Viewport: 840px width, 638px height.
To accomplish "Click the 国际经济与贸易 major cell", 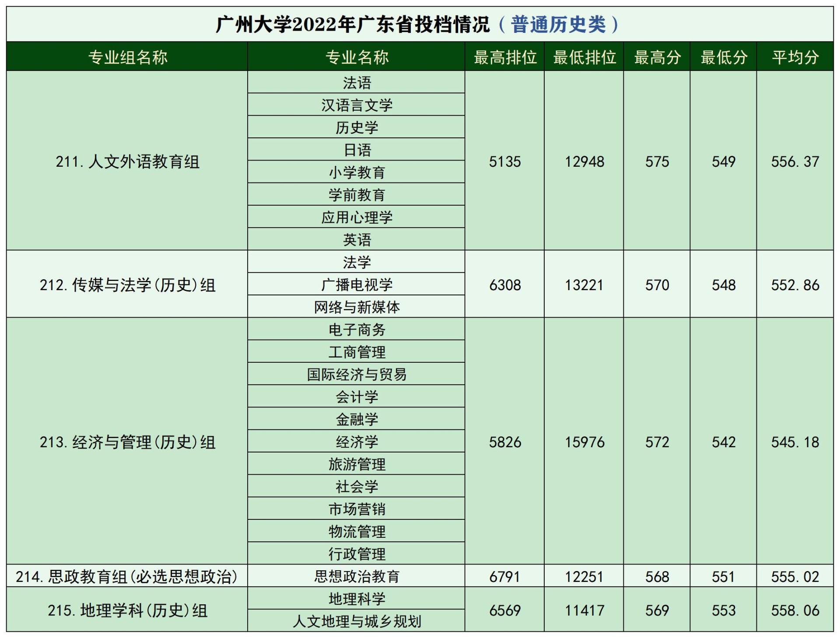I will pyautogui.click(x=356, y=375).
